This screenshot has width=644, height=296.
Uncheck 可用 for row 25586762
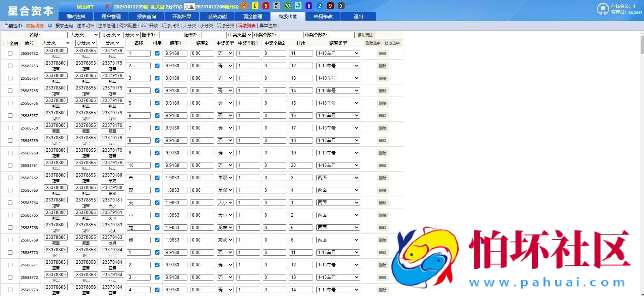click(157, 178)
